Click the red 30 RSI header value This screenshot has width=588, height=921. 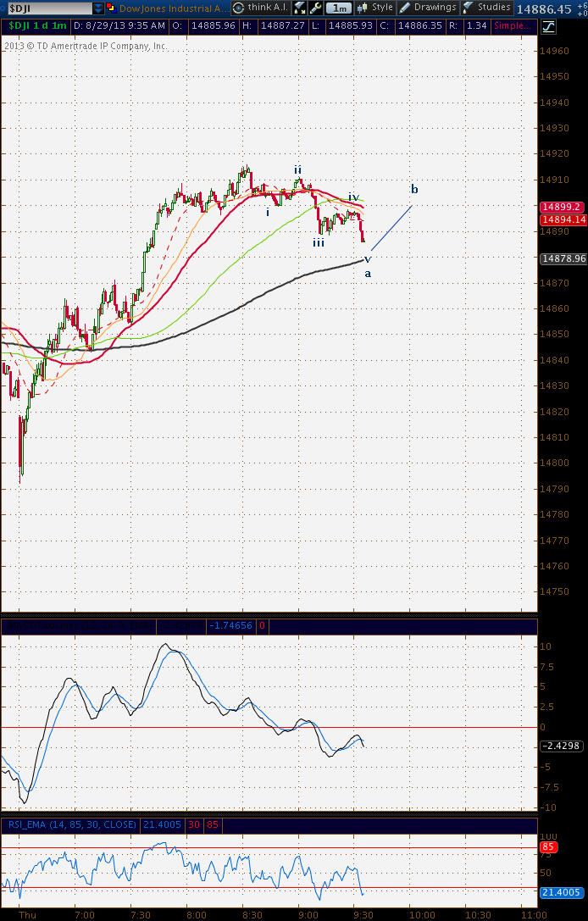194,824
